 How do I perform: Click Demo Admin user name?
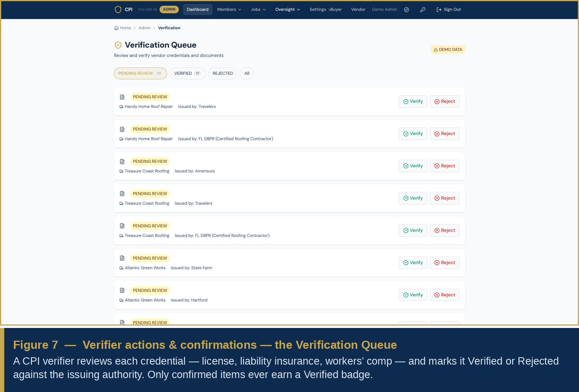384,10
